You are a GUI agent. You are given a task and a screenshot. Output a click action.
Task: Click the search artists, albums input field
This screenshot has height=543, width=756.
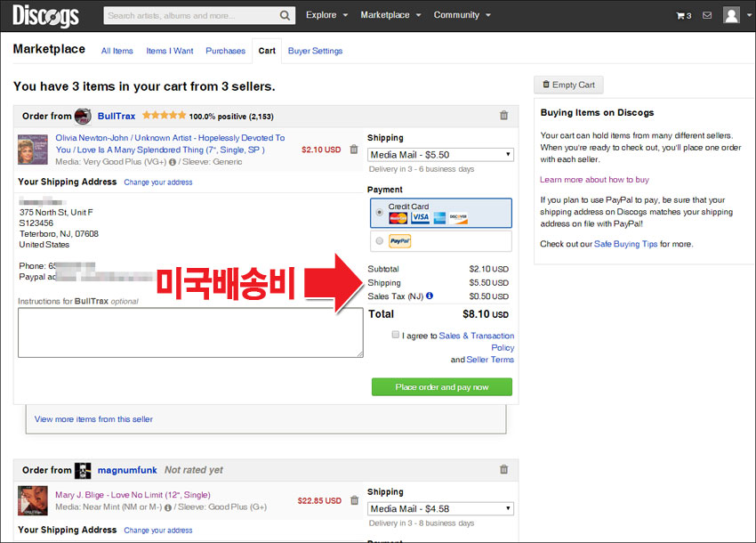(191, 15)
